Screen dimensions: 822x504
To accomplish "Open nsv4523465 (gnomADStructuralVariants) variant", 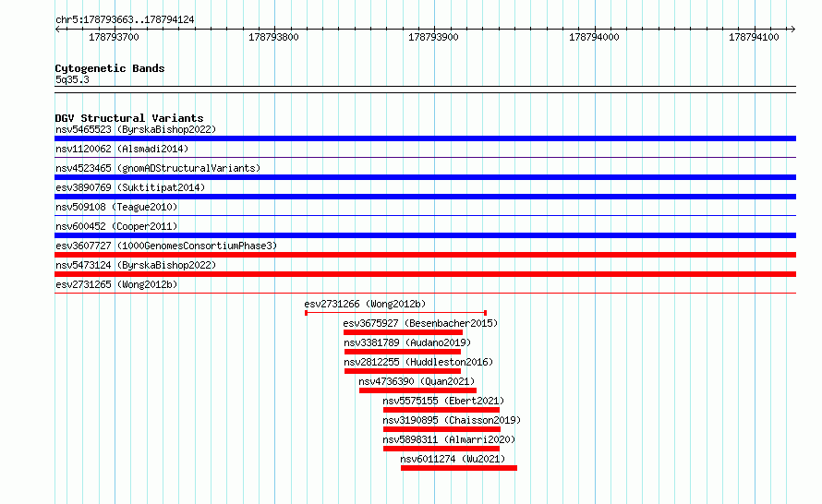I will pos(158,168).
